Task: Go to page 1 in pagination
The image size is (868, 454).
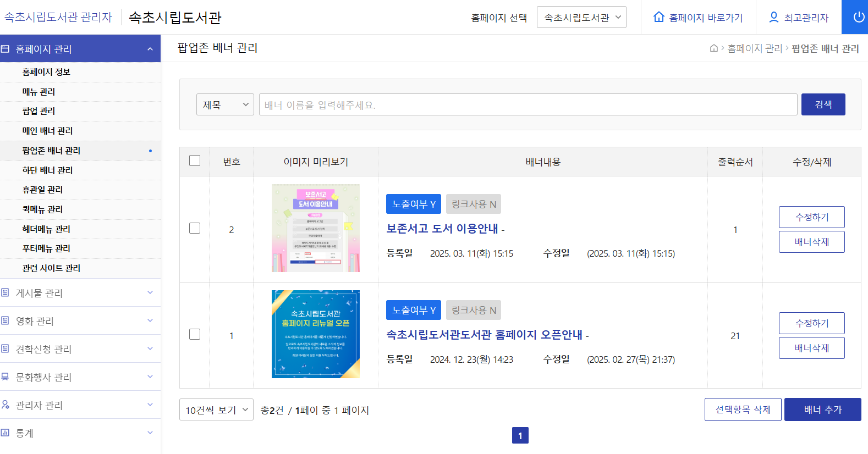Action: point(520,435)
